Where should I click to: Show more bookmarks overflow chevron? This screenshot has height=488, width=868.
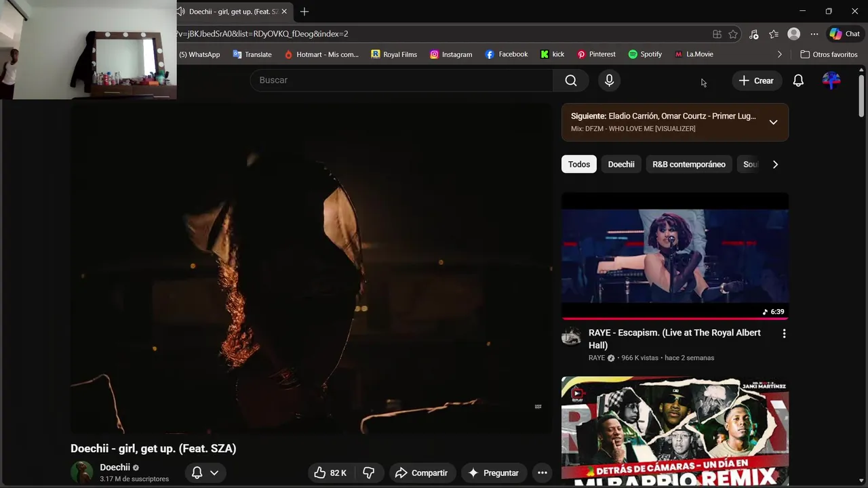click(779, 54)
